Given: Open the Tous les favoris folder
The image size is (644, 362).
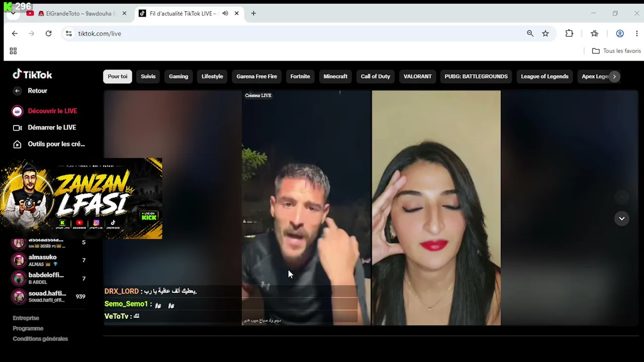Looking at the screenshot, I should coord(616,51).
